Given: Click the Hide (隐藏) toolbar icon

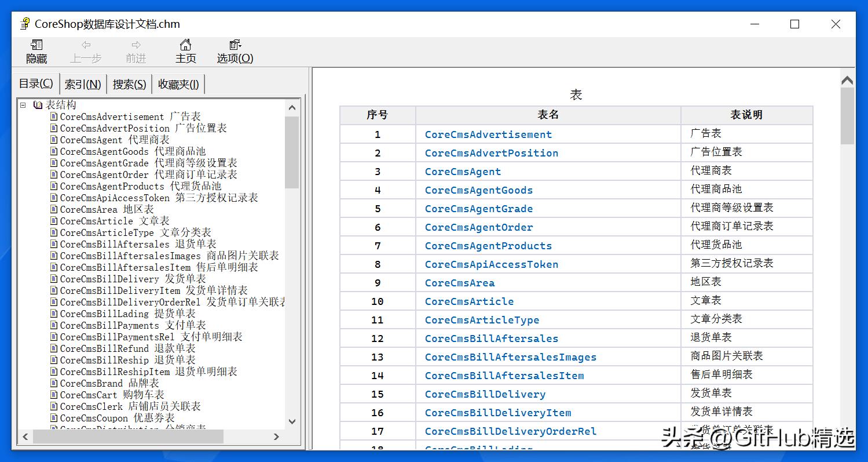Looking at the screenshot, I should pyautogui.click(x=36, y=45).
